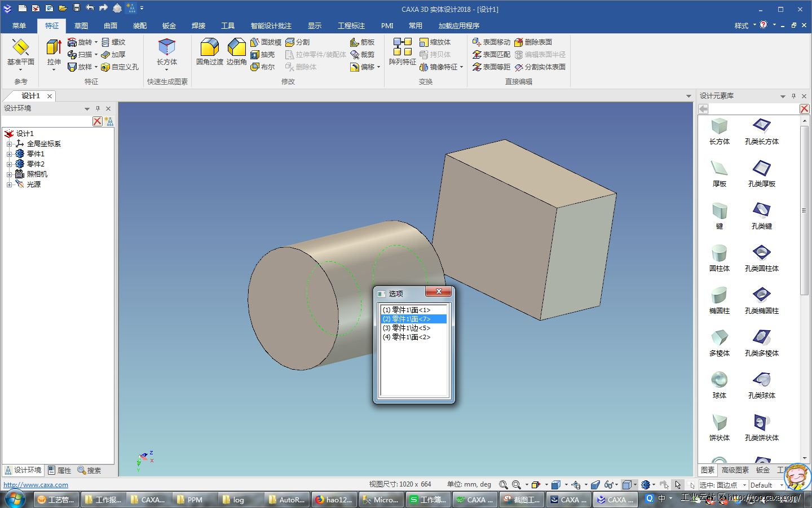The image size is (812, 508).
Task: Click the 删除表面 delete face tool
Action: pyautogui.click(x=533, y=42)
